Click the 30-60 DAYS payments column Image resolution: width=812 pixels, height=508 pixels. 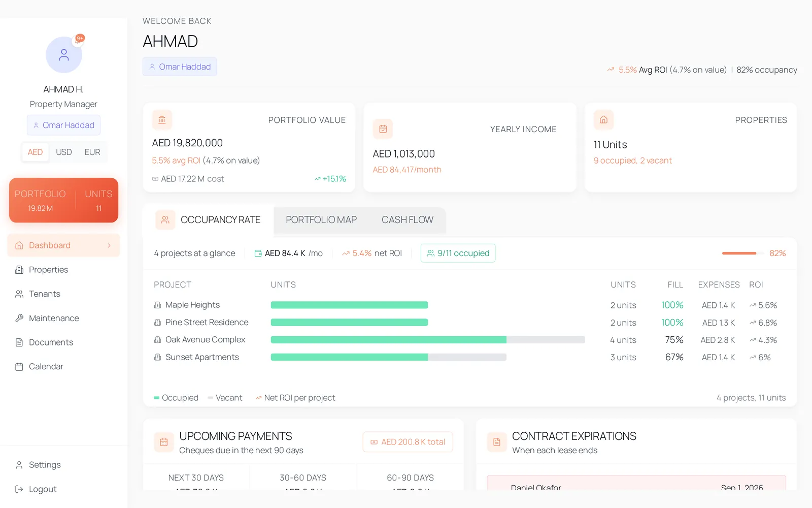[303, 477]
